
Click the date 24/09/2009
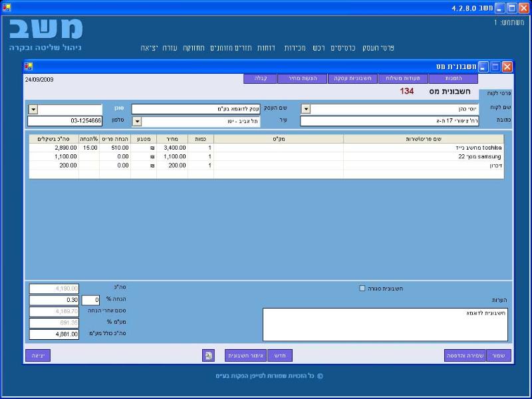[39, 79]
